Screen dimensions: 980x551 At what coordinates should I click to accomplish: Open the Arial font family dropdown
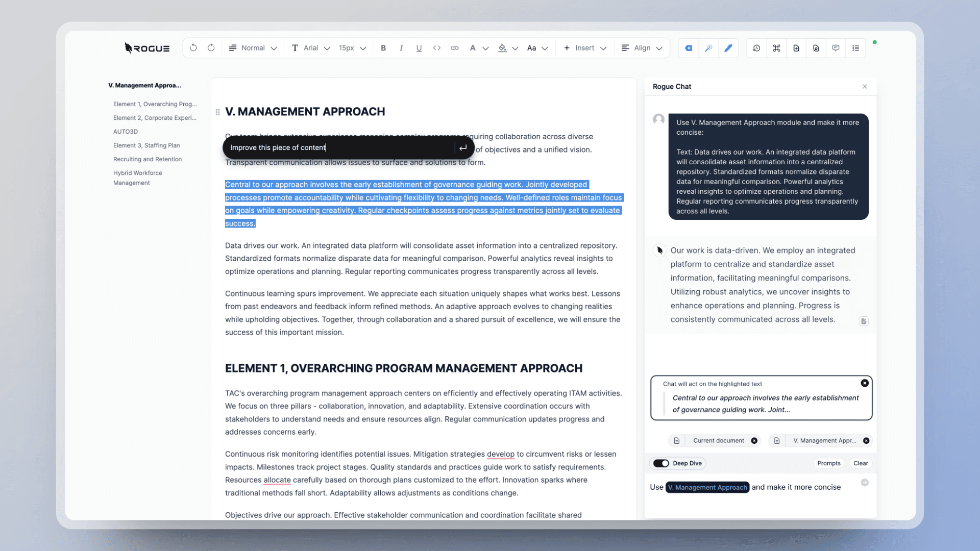click(311, 48)
